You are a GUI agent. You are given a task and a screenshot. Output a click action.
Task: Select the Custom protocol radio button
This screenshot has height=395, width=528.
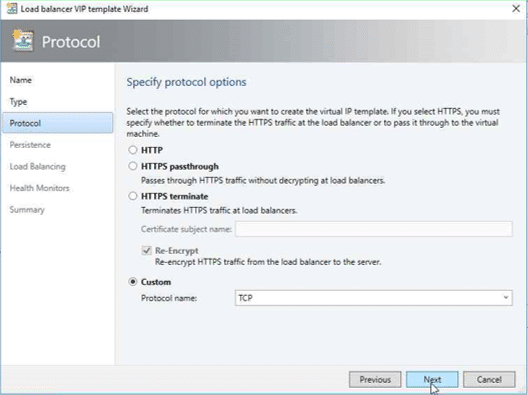[133, 282]
